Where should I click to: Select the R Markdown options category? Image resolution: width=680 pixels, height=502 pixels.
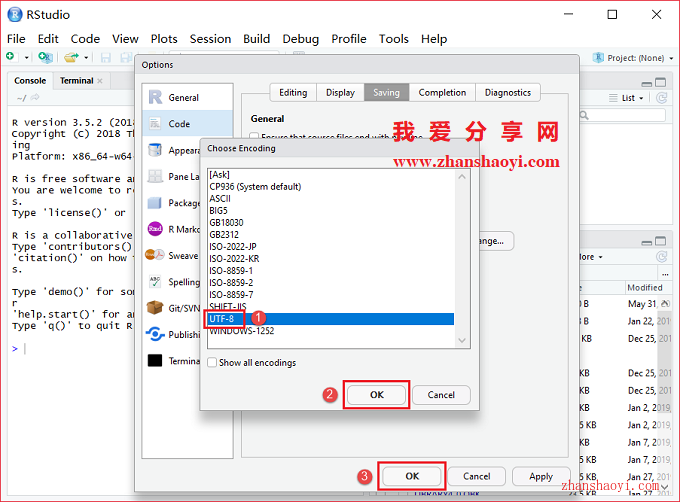tap(173, 229)
